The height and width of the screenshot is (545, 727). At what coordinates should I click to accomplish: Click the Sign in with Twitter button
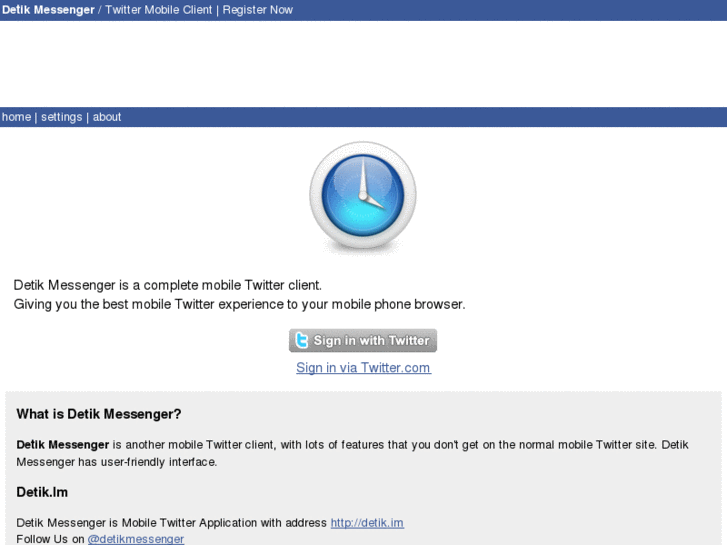[363, 340]
